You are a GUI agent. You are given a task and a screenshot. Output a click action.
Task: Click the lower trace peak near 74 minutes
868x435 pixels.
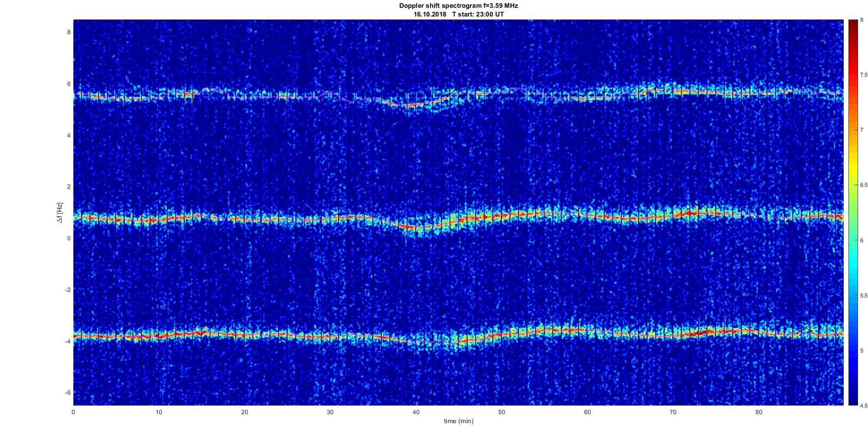705,332
